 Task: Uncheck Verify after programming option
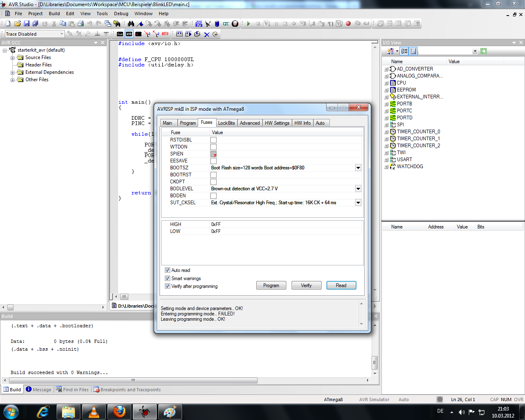pyautogui.click(x=167, y=286)
